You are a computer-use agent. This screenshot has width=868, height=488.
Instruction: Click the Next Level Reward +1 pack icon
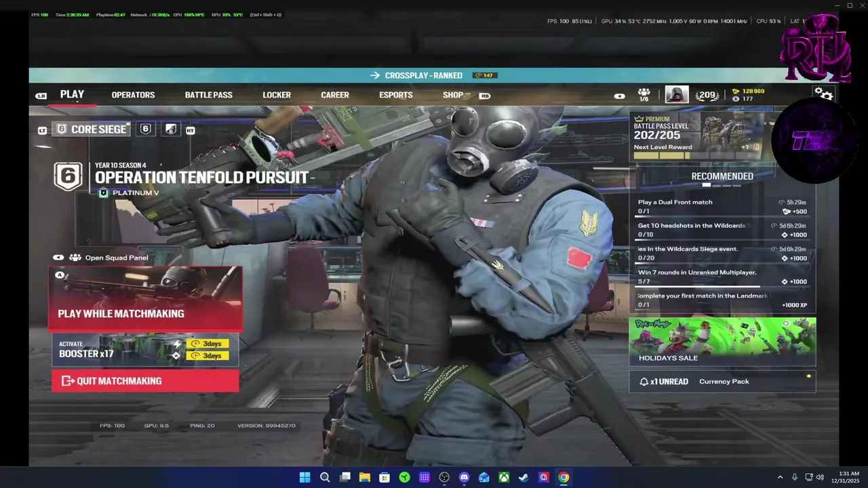pyautogui.click(x=756, y=146)
